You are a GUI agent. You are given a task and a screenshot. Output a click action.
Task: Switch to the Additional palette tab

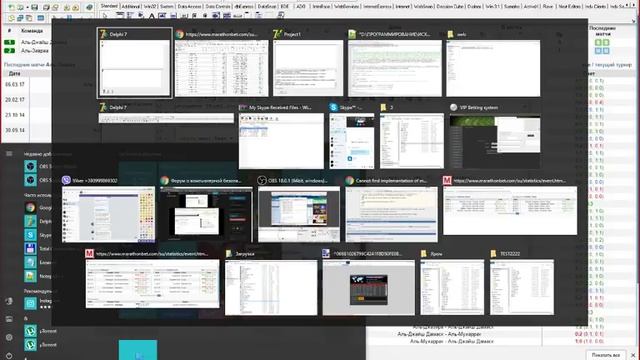click(130, 7)
